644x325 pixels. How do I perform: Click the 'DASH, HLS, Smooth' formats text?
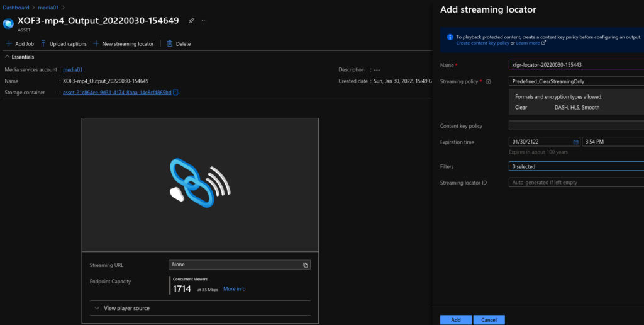click(577, 107)
